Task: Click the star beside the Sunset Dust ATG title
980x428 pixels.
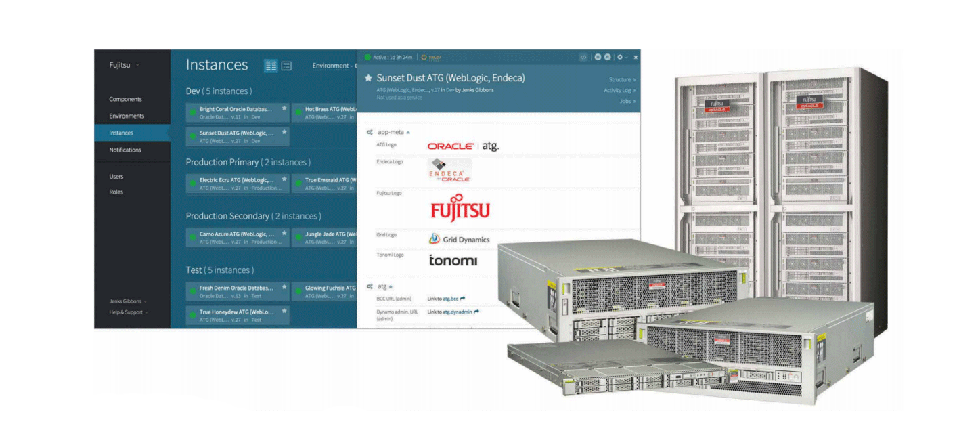Action: pyautogui.click(x=369, y=78)
